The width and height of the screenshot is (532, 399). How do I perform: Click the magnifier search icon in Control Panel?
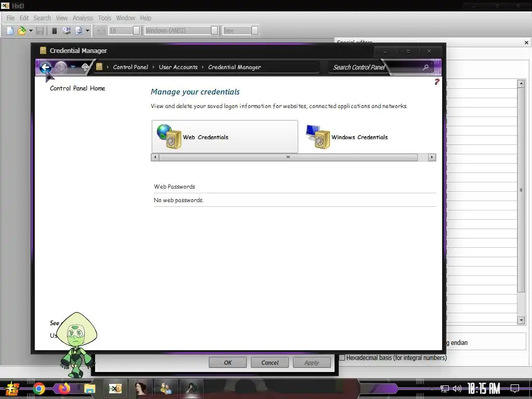[425, 67]
